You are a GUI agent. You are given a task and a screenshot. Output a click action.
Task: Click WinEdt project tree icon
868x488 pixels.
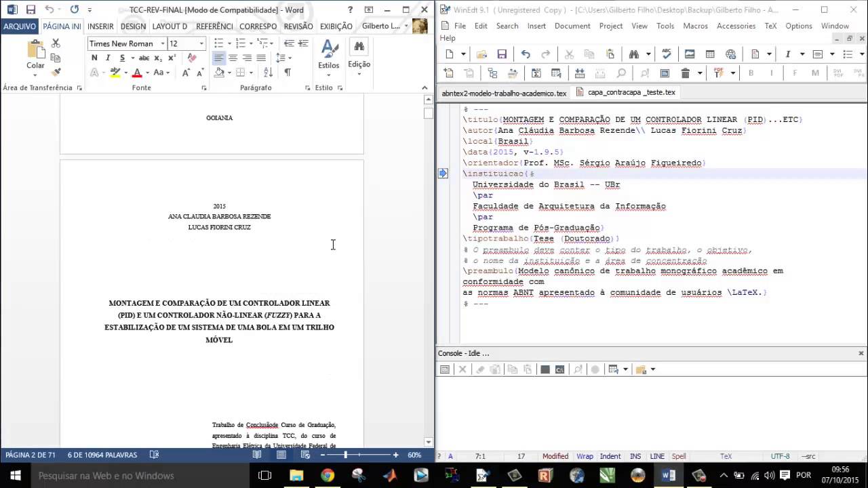[x=492, y=73]
